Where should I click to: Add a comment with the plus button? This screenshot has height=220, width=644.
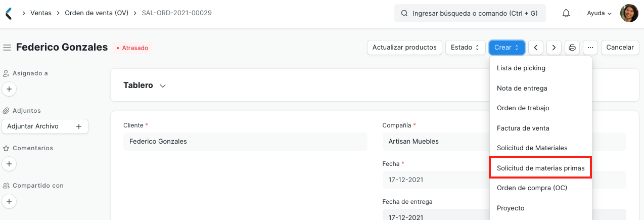point(9,164)
